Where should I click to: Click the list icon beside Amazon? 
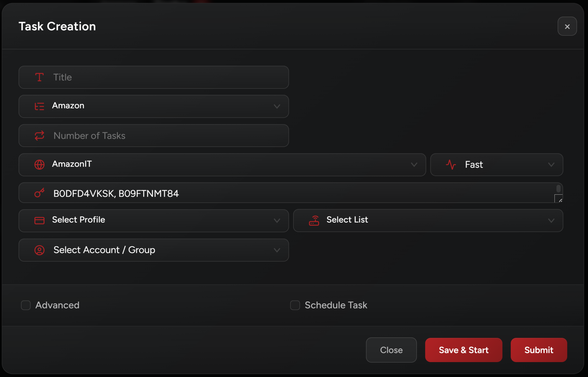[39, 106]
